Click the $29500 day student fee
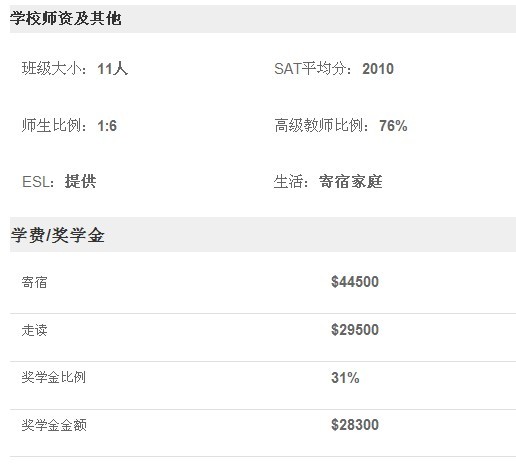This screenshot has width=516, height=466. tap(355, 330)
